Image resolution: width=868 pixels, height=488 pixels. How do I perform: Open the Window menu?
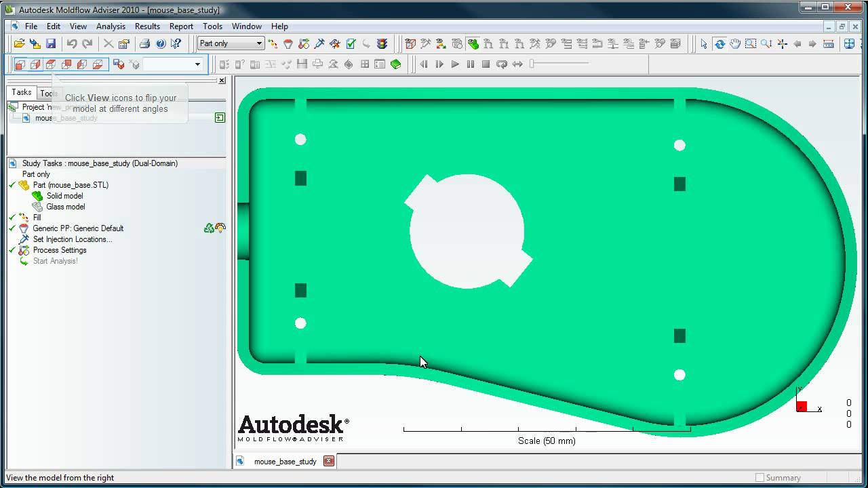[247, 26]
